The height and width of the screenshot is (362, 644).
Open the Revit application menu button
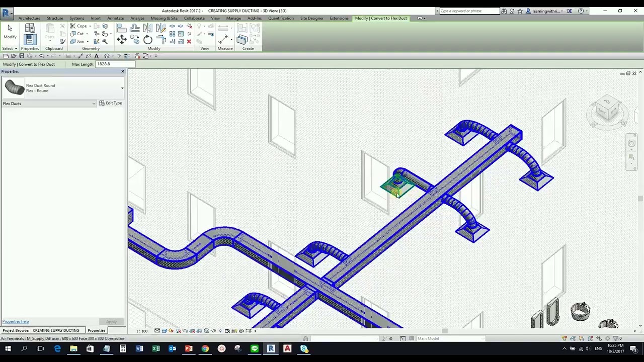(x=7, y=13)
